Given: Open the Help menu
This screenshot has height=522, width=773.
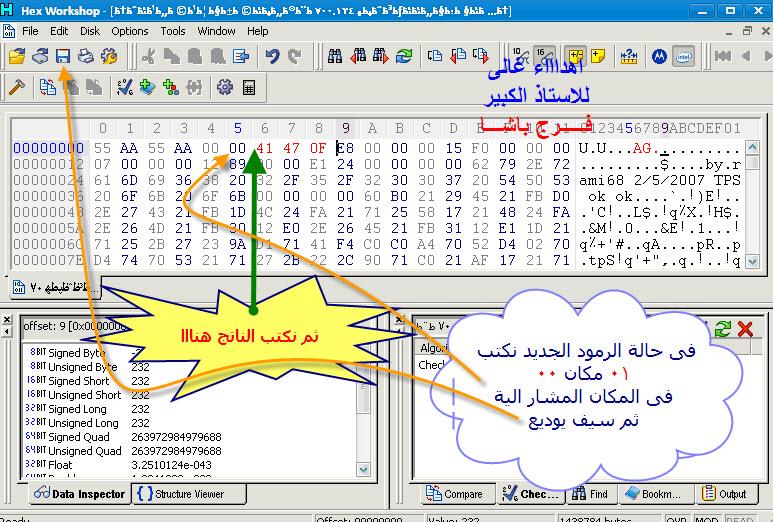Looking at the screenshot, I should 258,31.
